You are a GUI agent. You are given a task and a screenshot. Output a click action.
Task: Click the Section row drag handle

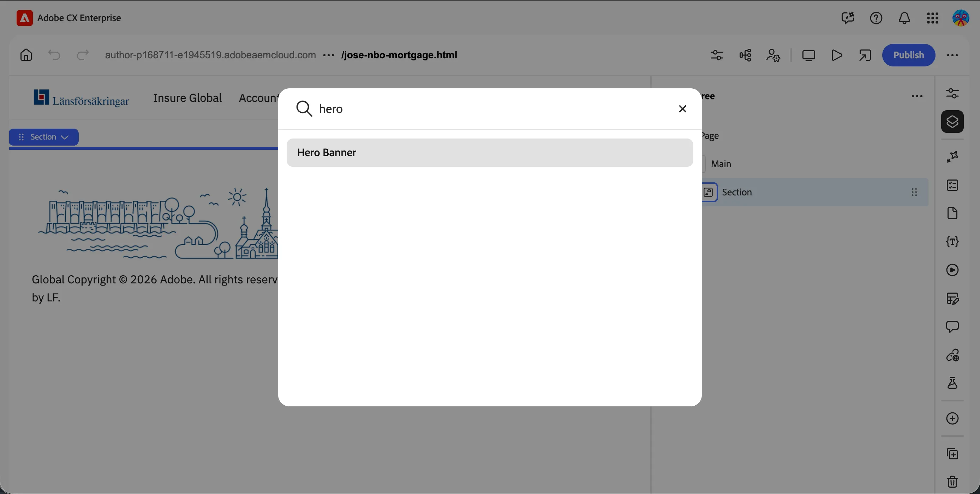tap(914, 192)
